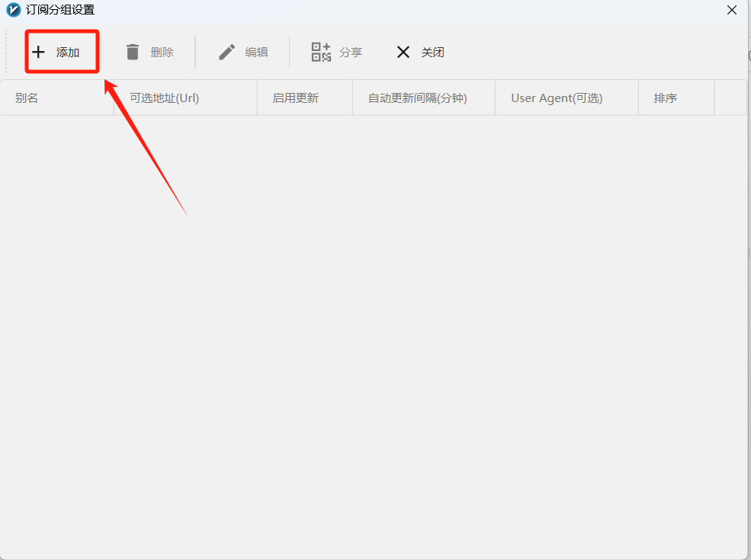Click the empty subscription list area
Image resolution: width=751 pixels, height=560 pixels.
point(374,335)
